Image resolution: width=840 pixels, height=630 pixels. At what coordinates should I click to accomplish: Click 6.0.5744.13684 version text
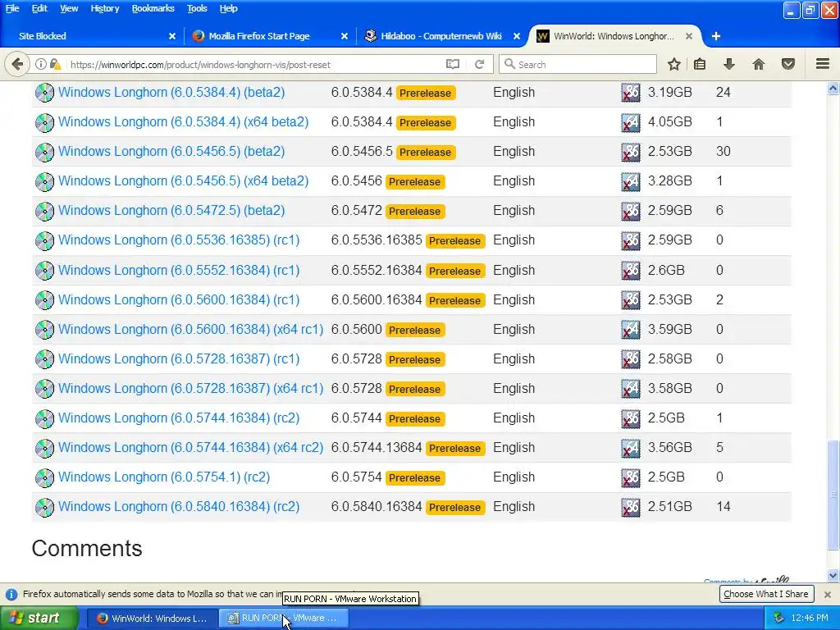(x=376, y=447)
